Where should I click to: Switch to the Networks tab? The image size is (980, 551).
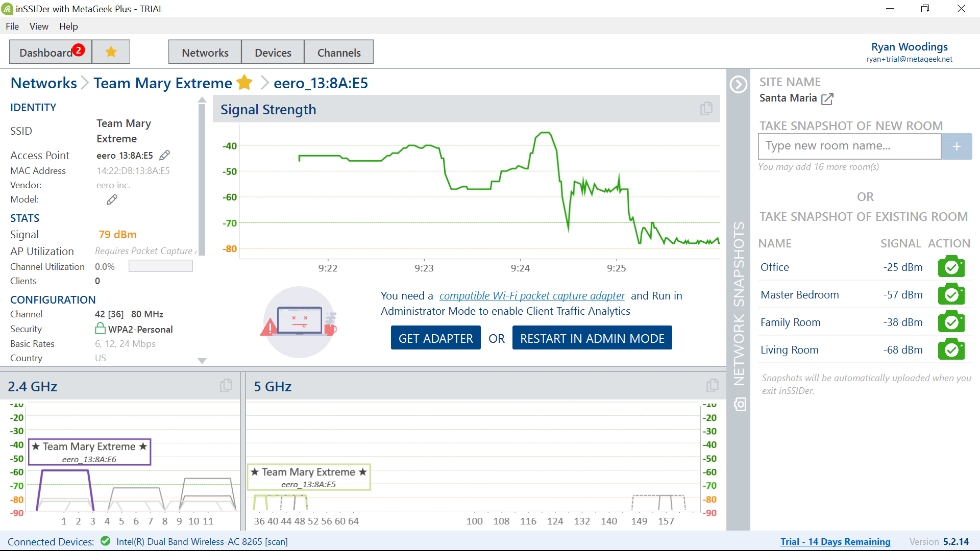tap(205, 52)
